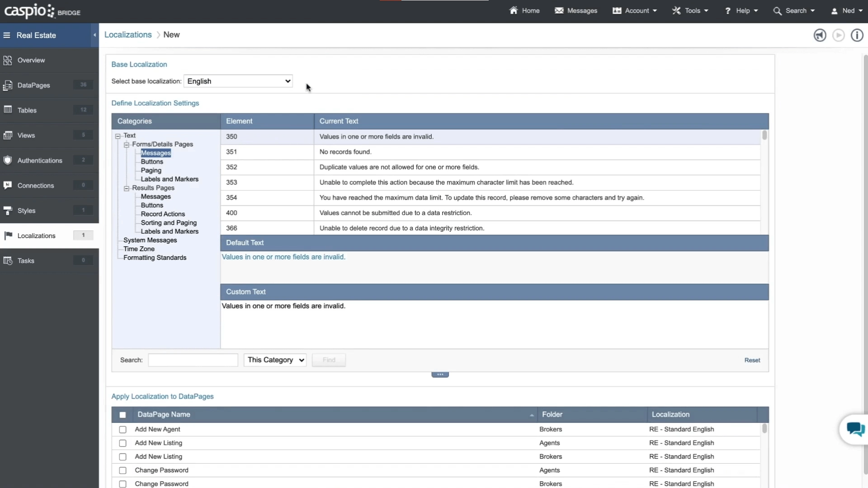Check the Add New Agent row checkbox

(123, 430)
